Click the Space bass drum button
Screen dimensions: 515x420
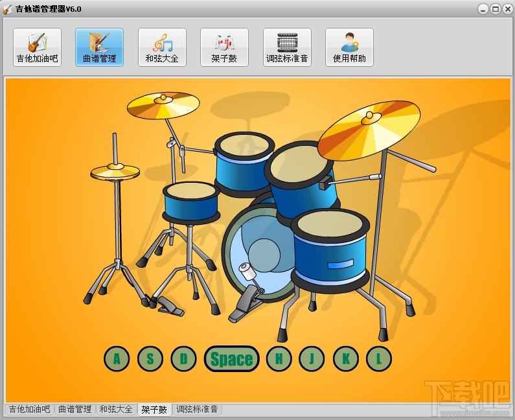coord(231,359)
